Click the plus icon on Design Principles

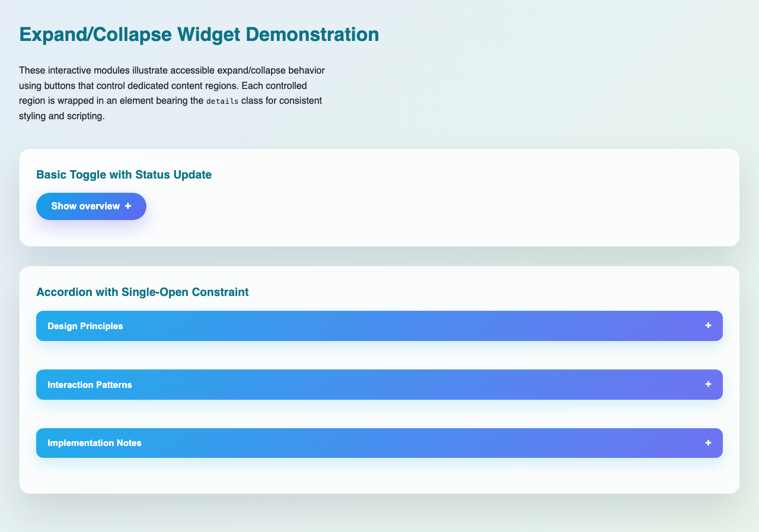click(x=707, y=326)
